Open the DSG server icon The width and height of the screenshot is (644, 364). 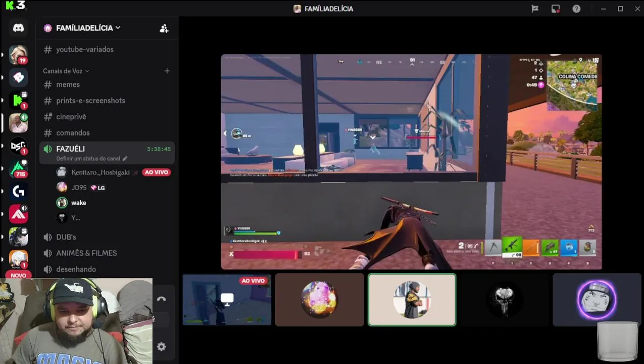pos(18,146)
